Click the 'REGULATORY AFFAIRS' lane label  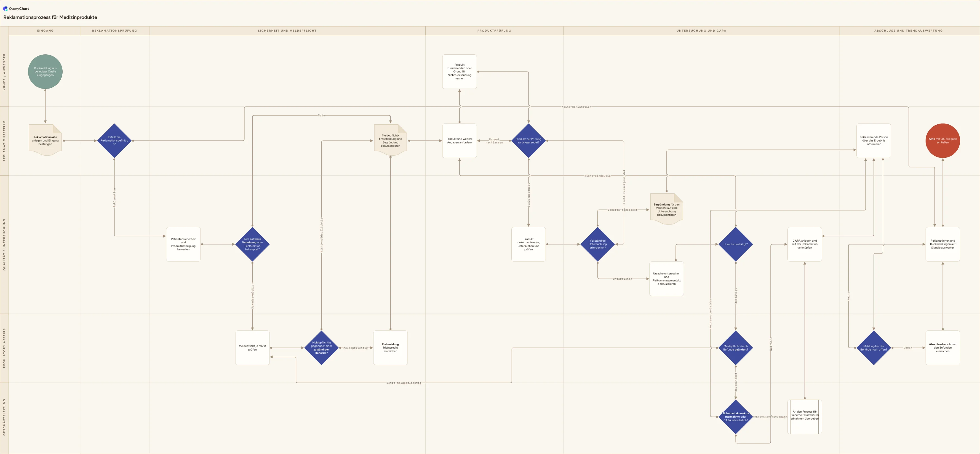[5, 348]
